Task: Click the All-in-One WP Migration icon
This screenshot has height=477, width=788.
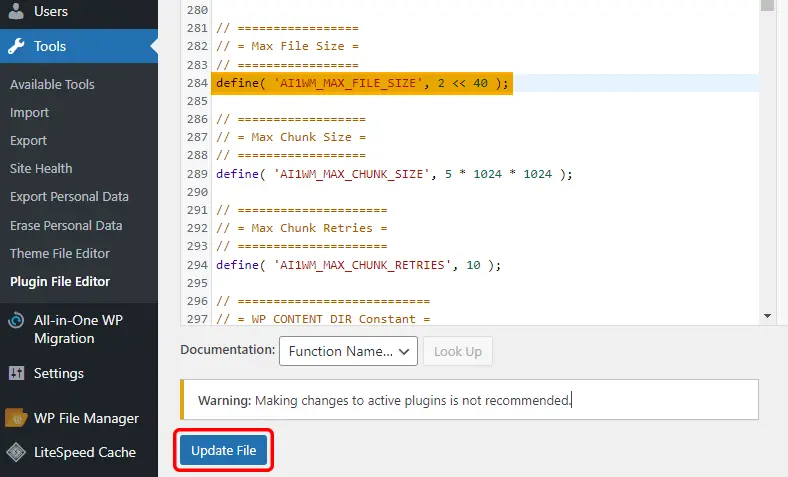Action: pos(16,321)
